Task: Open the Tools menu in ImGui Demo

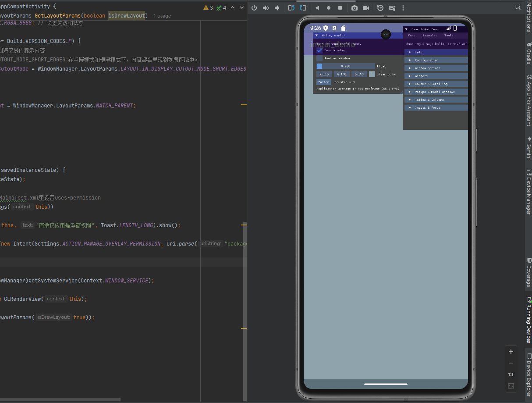Action: [449, 36]
